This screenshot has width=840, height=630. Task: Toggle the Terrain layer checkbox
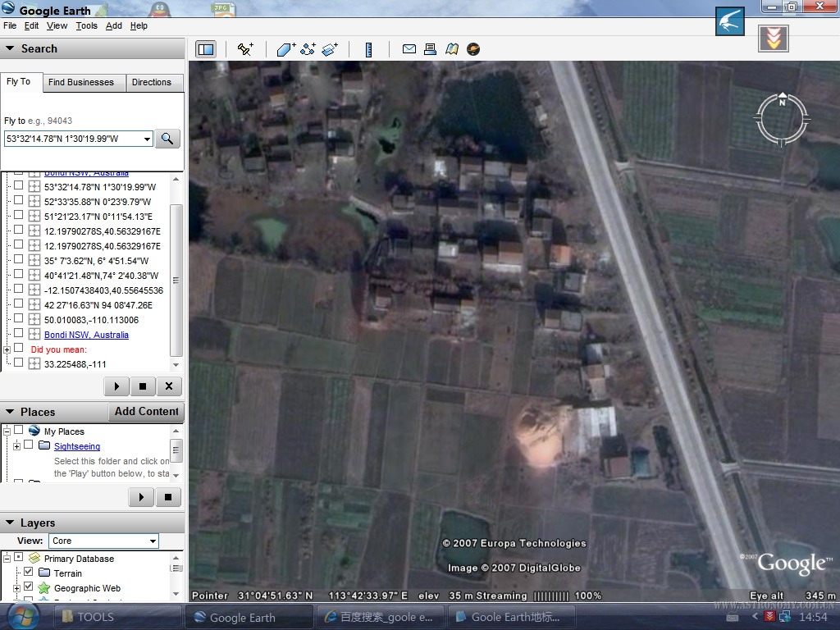coord(29,572)
